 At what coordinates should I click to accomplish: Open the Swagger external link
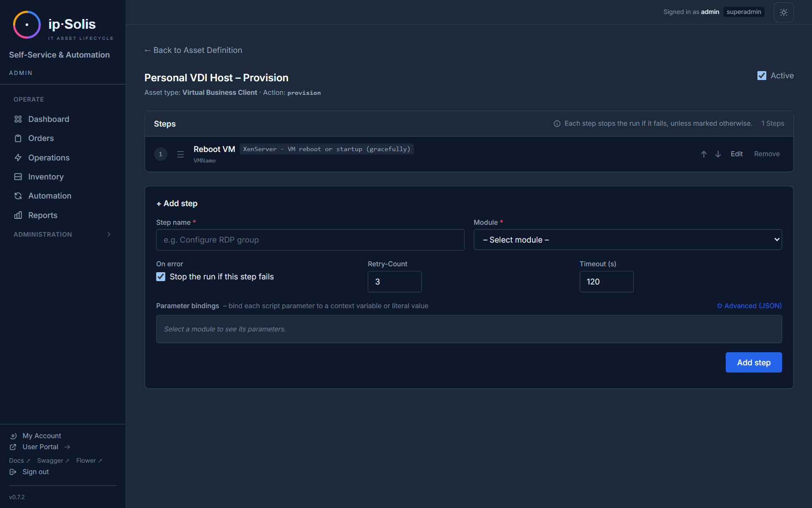(53, 461)
